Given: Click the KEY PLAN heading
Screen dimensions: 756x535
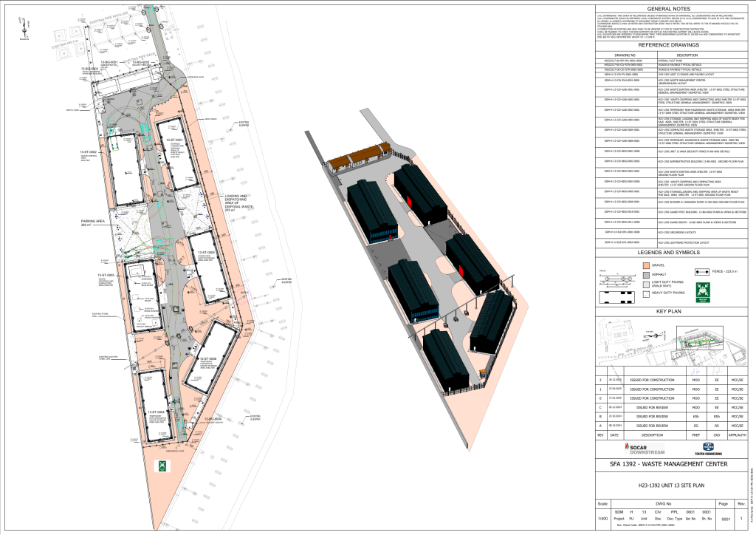Looking at the screenshot, I should [x=668, y=312].
